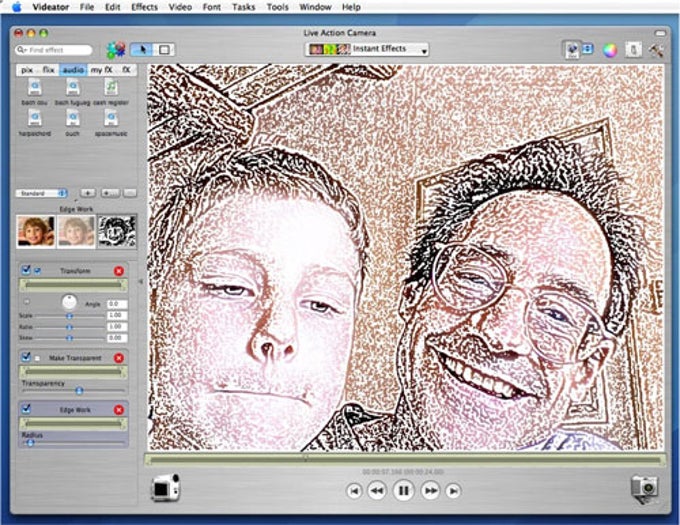Toggle small checkbox left of angle dial
This screenshot has height=525, width=680.
(26, 302)
